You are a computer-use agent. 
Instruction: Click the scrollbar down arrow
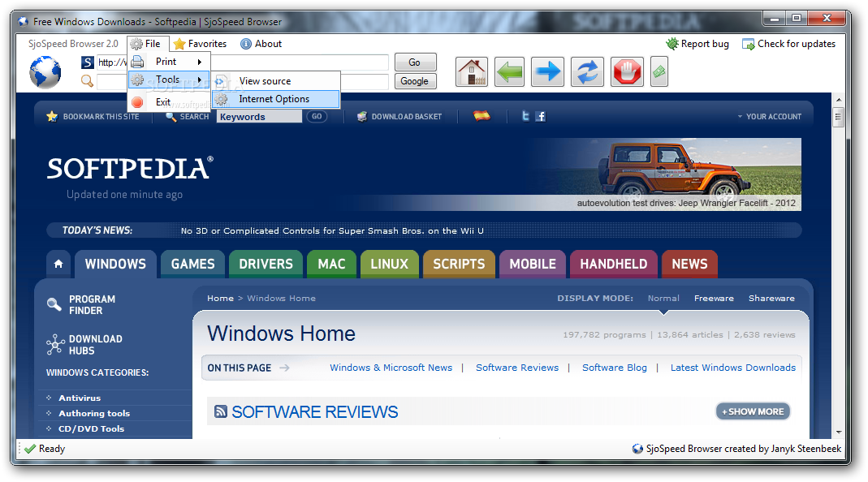(839, 432)
